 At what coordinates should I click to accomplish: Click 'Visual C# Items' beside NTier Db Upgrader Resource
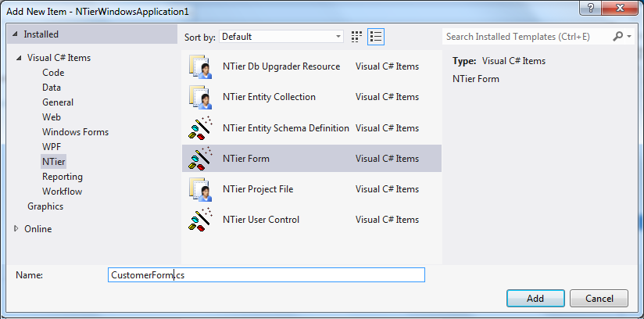pos(388,66)
